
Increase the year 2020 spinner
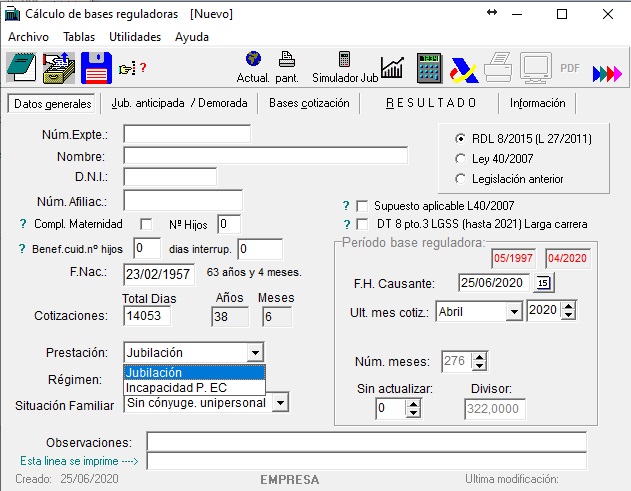569,306
